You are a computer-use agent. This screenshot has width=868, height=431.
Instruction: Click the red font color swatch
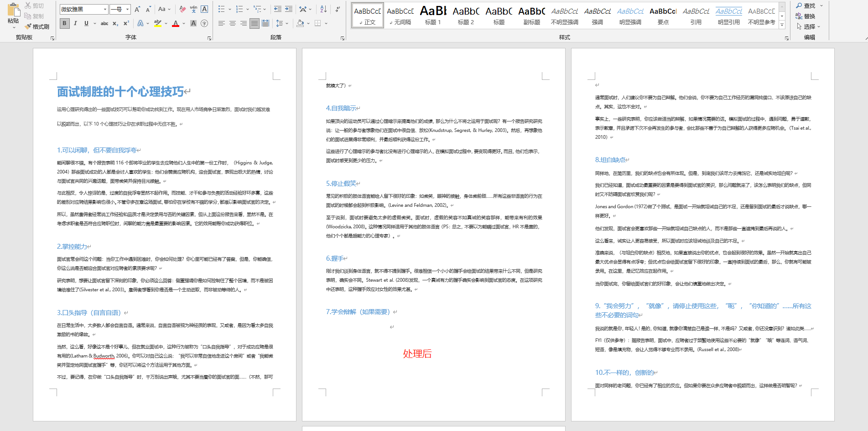[176, 23]
